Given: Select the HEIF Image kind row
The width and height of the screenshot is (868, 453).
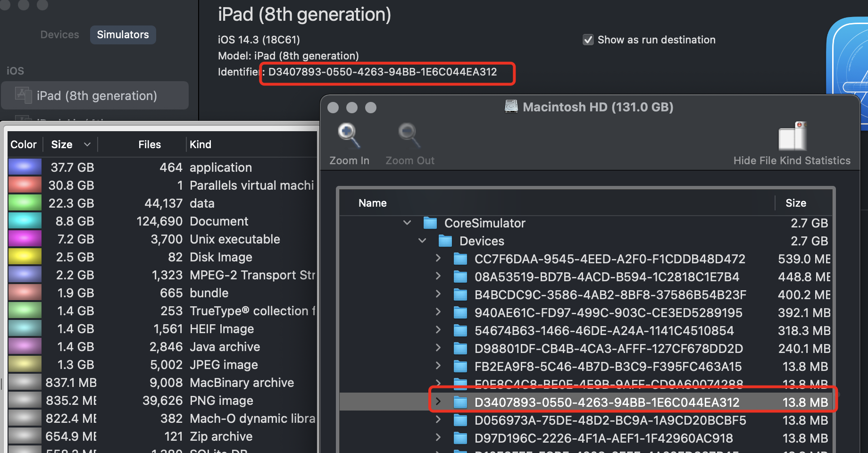Looking at the screenshot, I should coord(163,329).
